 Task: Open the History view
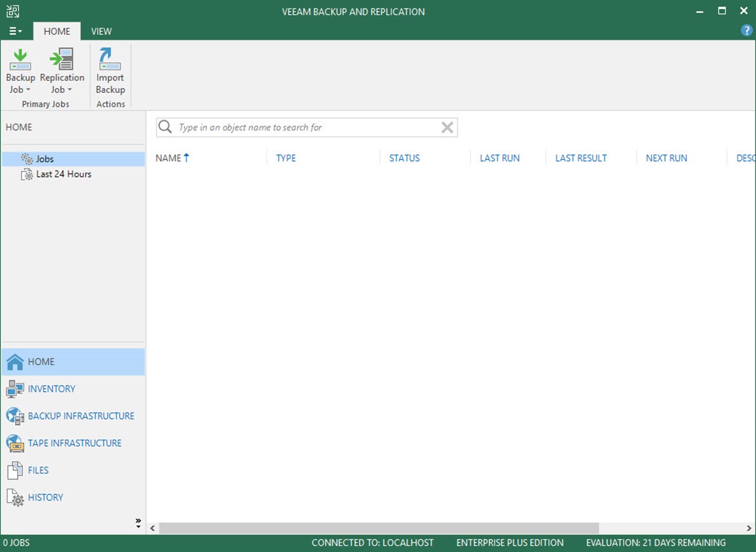click(45, 498)
